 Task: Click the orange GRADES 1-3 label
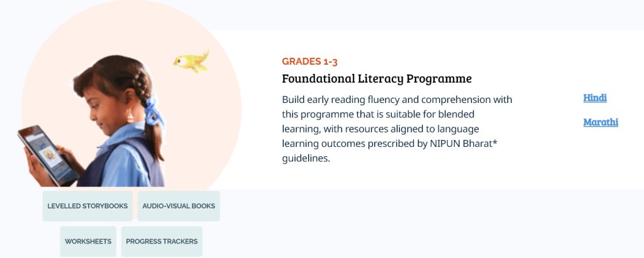click(314, 62)
